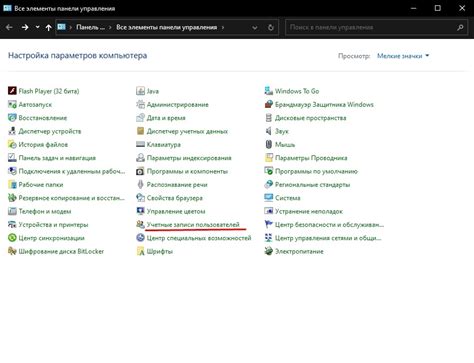Open the Центр специальных возможностей link
Viewport: 474px width, 363px height.
coord(199,238)
